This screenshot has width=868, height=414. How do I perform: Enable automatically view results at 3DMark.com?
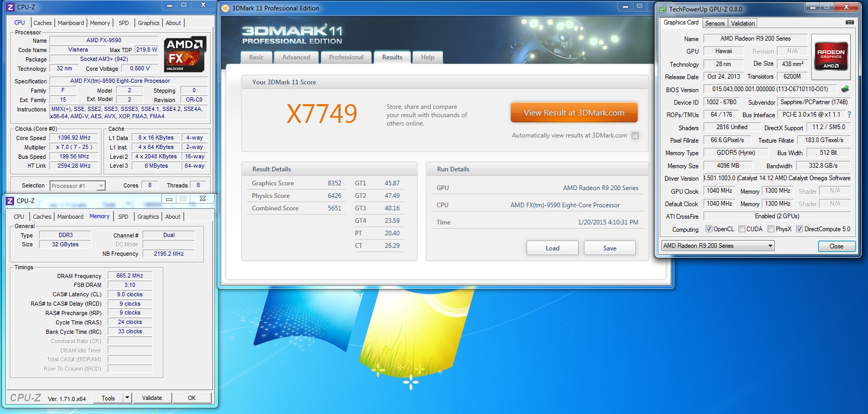635,135
